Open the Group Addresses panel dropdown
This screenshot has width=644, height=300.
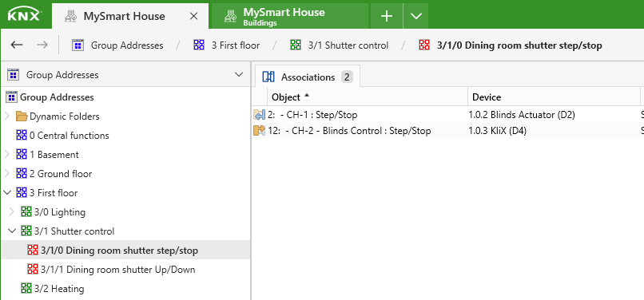pos(238,75)
